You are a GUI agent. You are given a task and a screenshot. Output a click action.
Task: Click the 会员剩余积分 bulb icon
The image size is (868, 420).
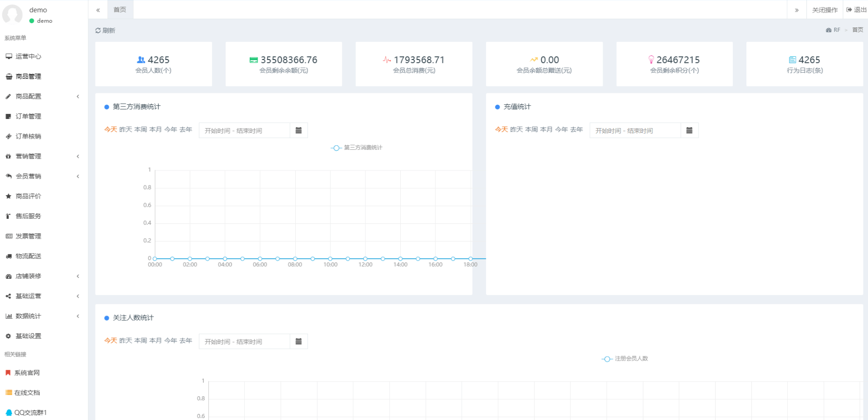pyautogui.click(x=651, y=59)
